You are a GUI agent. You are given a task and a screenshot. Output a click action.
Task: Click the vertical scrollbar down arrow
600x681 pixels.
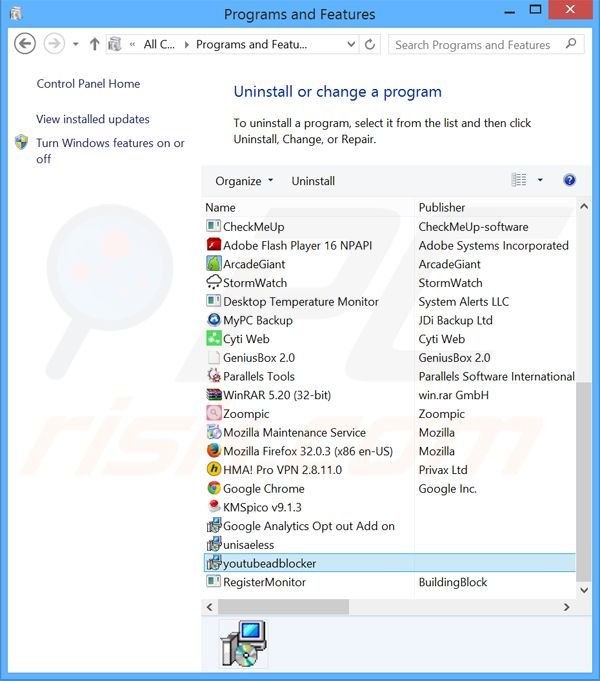584,590
